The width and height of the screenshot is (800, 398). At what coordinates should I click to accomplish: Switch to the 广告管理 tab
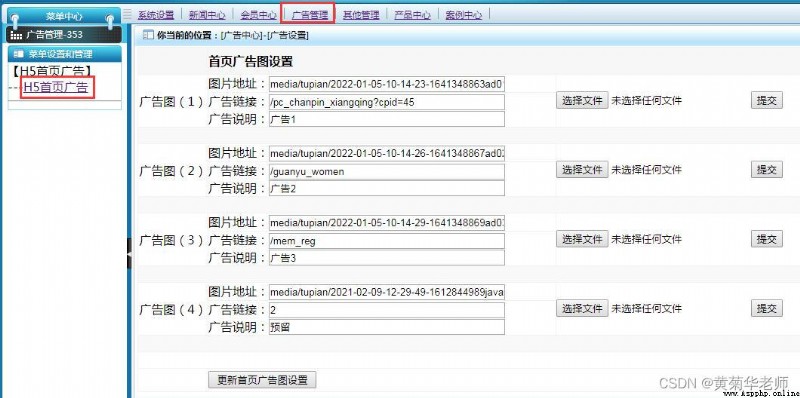[x=309, y=15]
